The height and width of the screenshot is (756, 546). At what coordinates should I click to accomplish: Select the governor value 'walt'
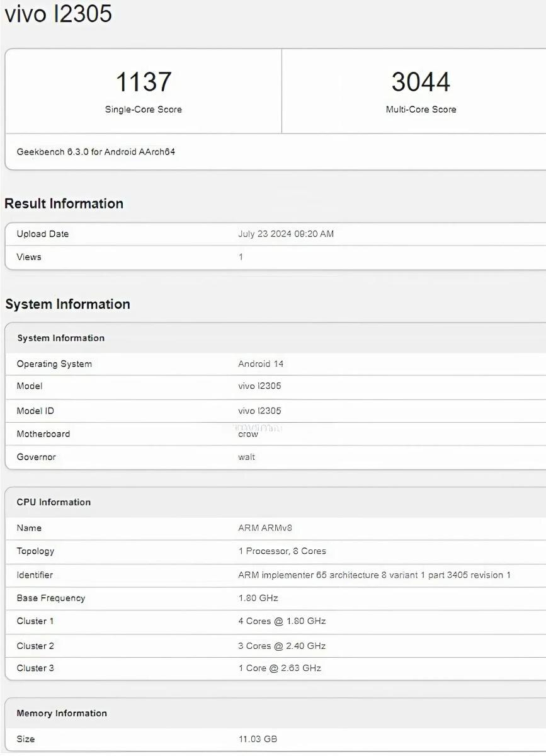point(247,457)
